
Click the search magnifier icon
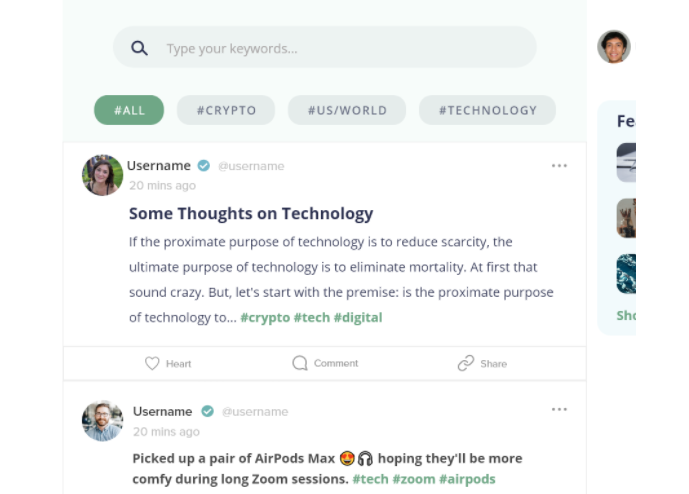click(140, 48)
